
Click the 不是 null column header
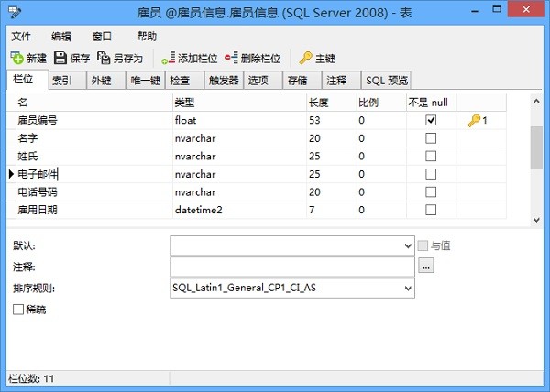[432, 103]
